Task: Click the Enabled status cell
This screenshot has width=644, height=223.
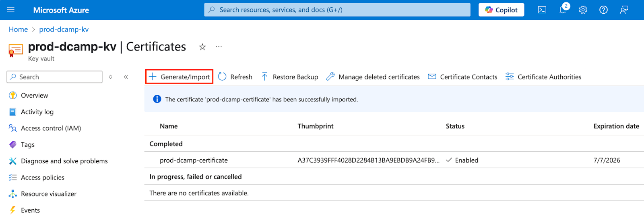Action: point(462,160)
